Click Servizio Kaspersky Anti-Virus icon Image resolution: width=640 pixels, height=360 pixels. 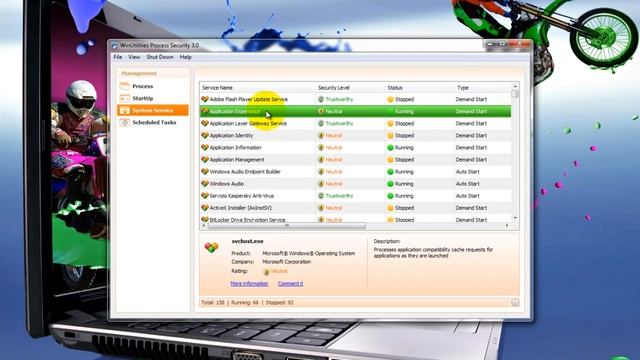click(205, 196)
